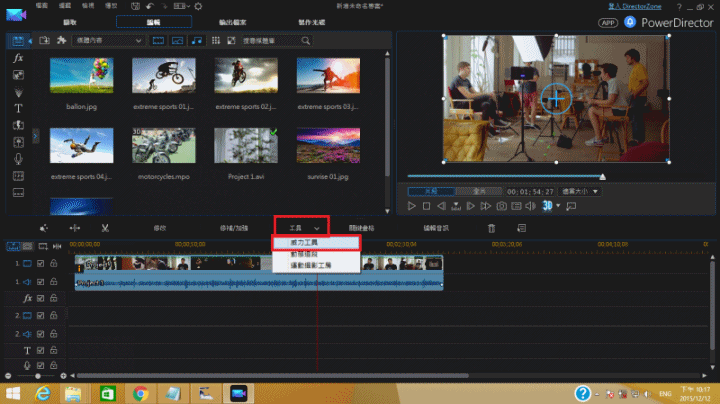Lock audio track 1
This screenshot has width=720, height=404.
(x=52, y=282)
